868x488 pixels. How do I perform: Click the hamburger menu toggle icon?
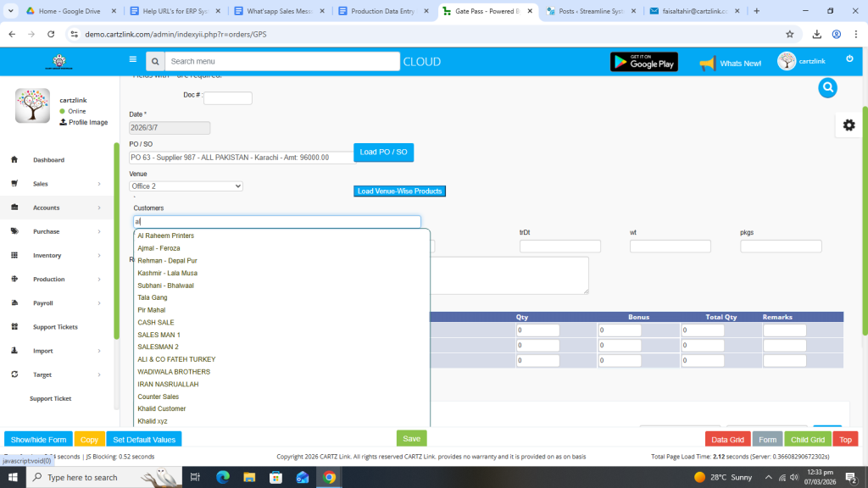click(132, 60)
